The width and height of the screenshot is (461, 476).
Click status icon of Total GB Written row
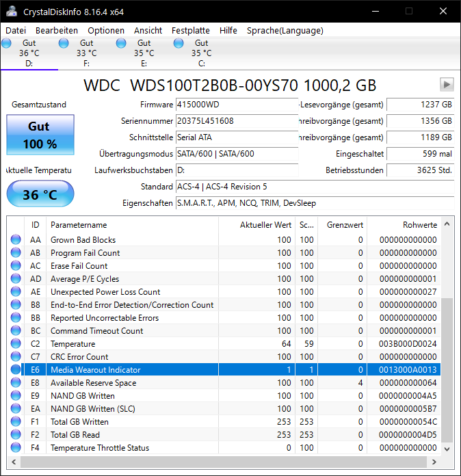point(16,422)
